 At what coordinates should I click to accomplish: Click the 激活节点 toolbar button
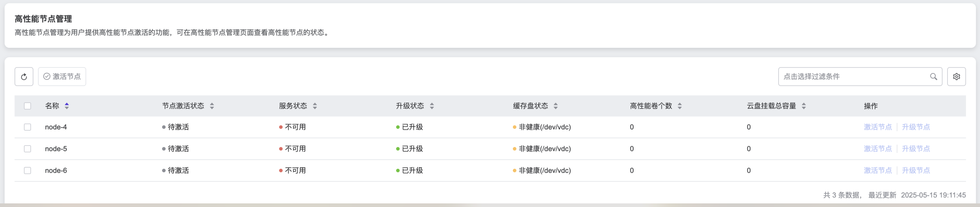62,76
